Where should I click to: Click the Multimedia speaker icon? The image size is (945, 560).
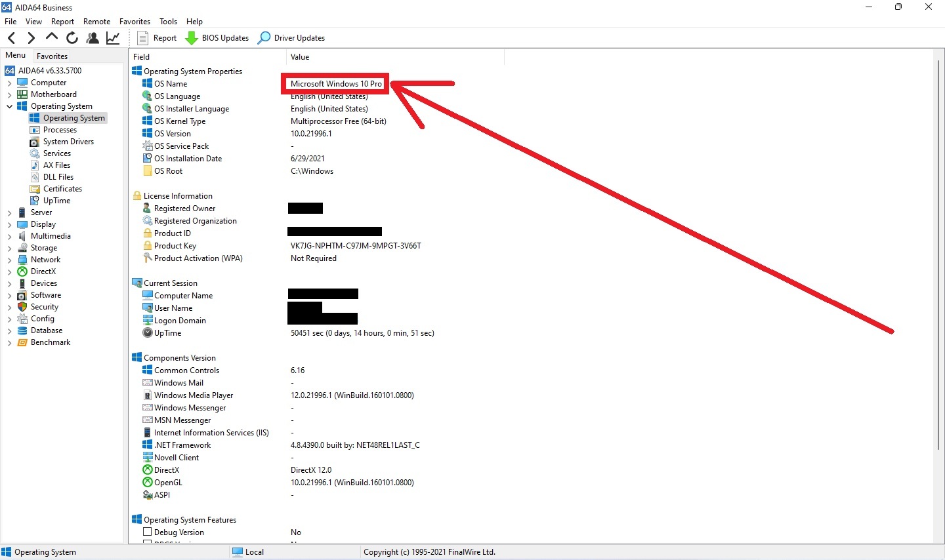pyautogui.click(x=22, y=236)
